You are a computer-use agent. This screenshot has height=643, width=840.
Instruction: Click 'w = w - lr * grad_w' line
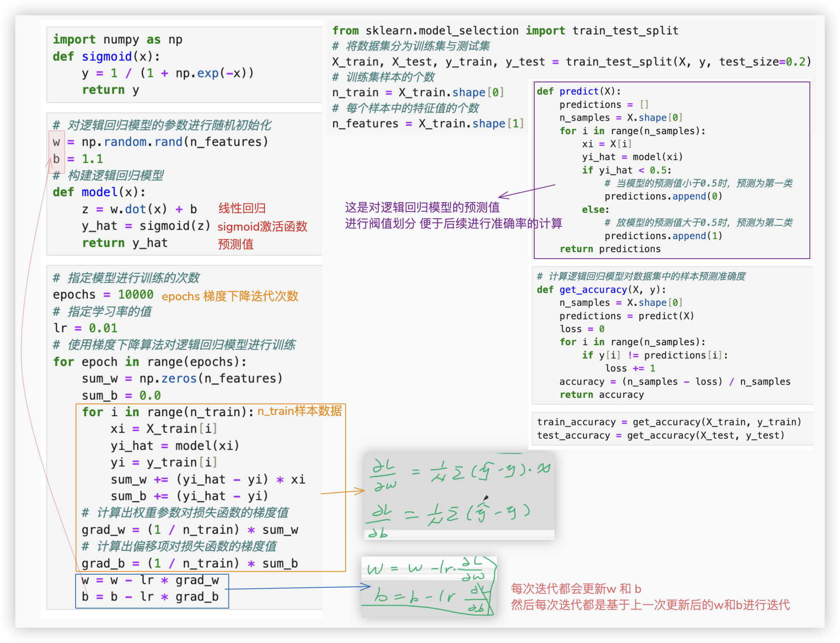(150, 580)
